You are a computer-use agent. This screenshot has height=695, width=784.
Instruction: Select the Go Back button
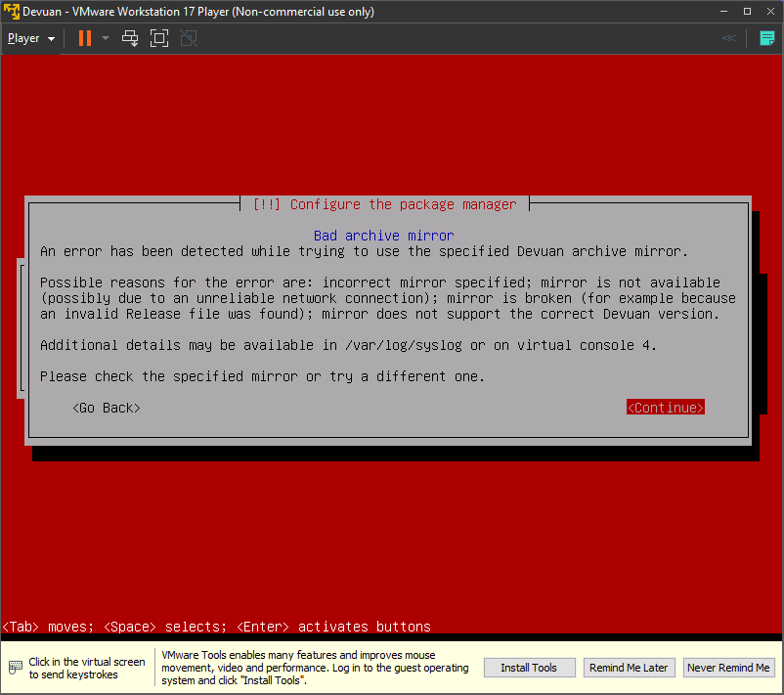107,408
